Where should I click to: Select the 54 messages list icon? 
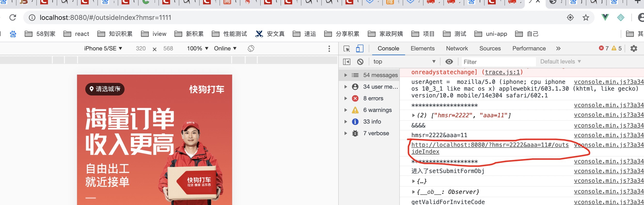(x=355, y=75)
